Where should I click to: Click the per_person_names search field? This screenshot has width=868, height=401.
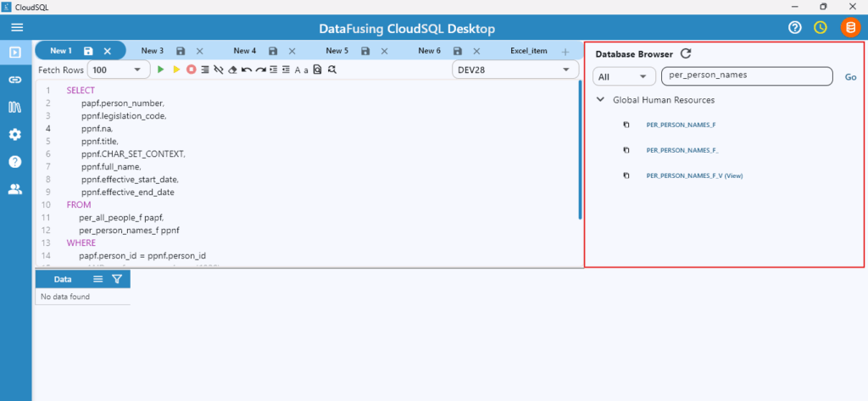click(747, 76)
